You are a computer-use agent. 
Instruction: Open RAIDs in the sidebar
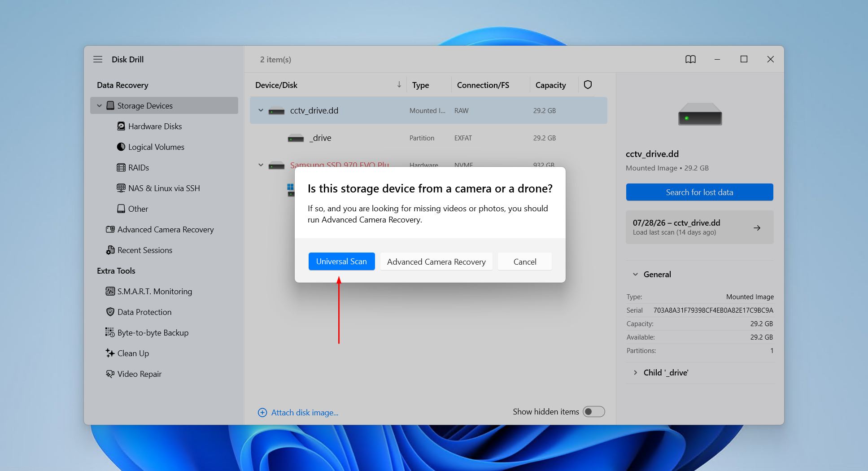[x=139, y=167]
